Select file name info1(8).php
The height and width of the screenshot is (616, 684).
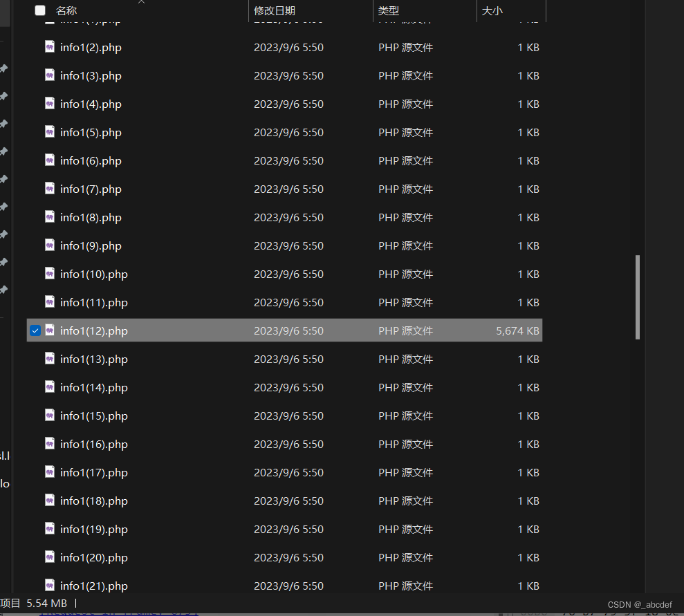(x=91, y=218)
